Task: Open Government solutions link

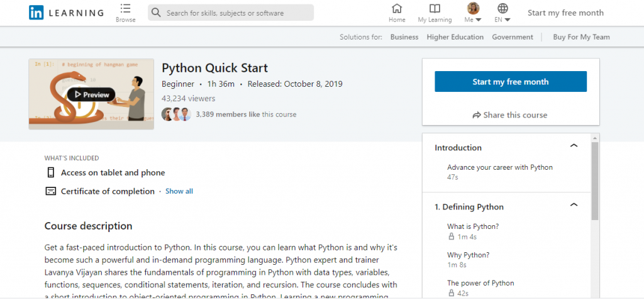Action: [x=513, y=37]
